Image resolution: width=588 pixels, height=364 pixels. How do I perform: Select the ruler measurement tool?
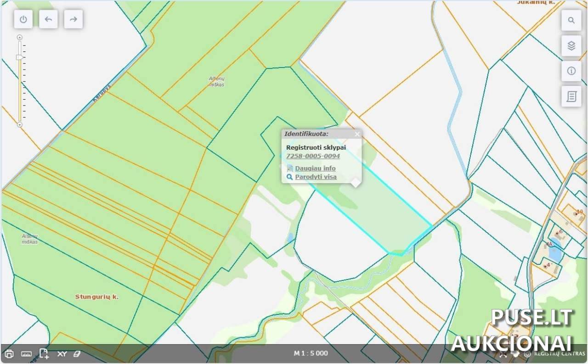(x=26, y=354)
